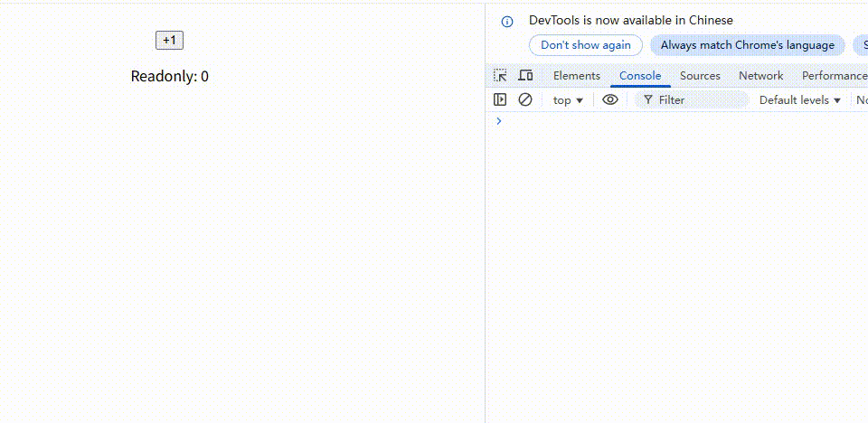Click the info icon beside DevTools notice
This screenshot has height=423, width=868.
(x=506, y=22)
